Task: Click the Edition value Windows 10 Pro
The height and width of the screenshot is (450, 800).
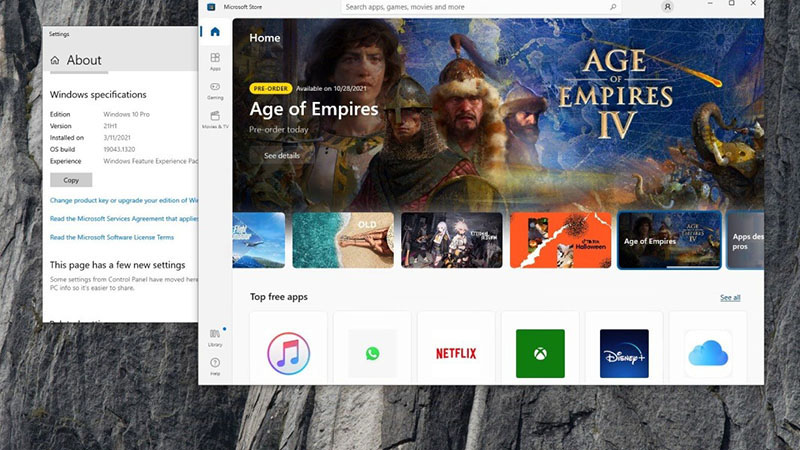Action: [x=127, y=114]
